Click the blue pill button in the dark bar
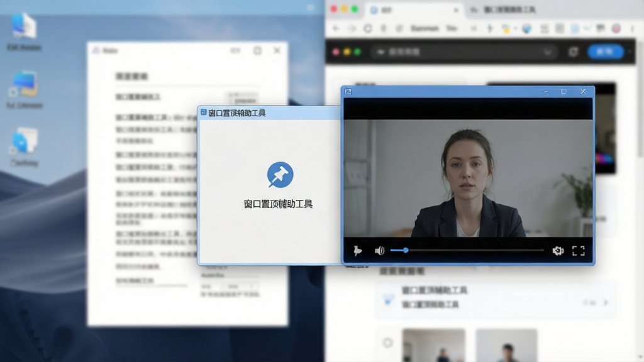 click(x=605, y=52)
